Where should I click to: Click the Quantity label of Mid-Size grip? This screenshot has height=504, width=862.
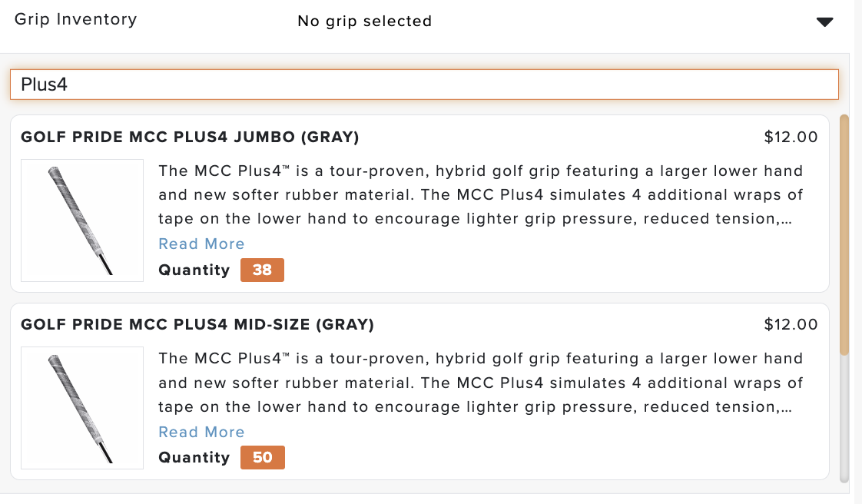[x=194, y=457]
